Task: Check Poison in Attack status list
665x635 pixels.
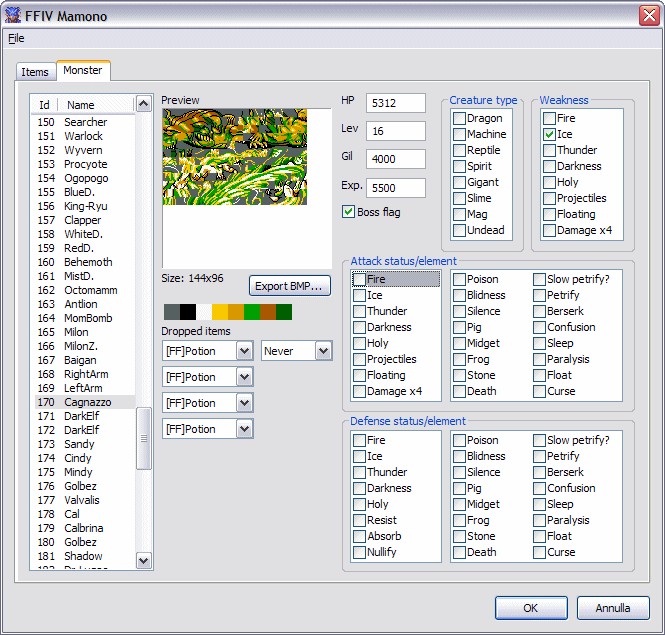Action: tap(459, 280)
